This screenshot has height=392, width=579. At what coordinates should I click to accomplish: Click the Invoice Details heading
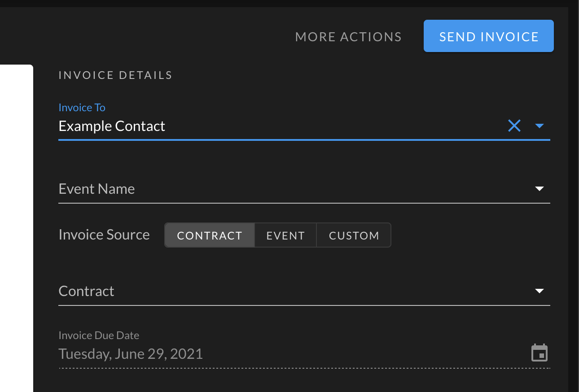coord(115,75)
